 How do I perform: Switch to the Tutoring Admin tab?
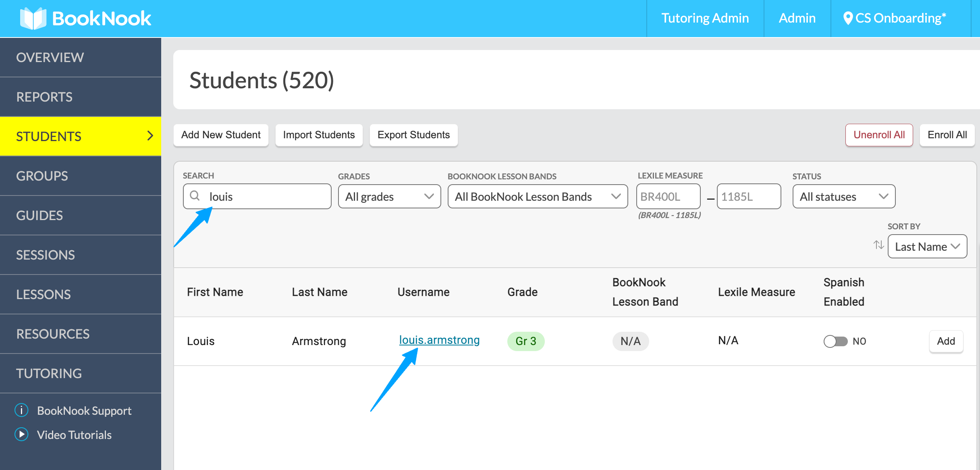(705, 18)
